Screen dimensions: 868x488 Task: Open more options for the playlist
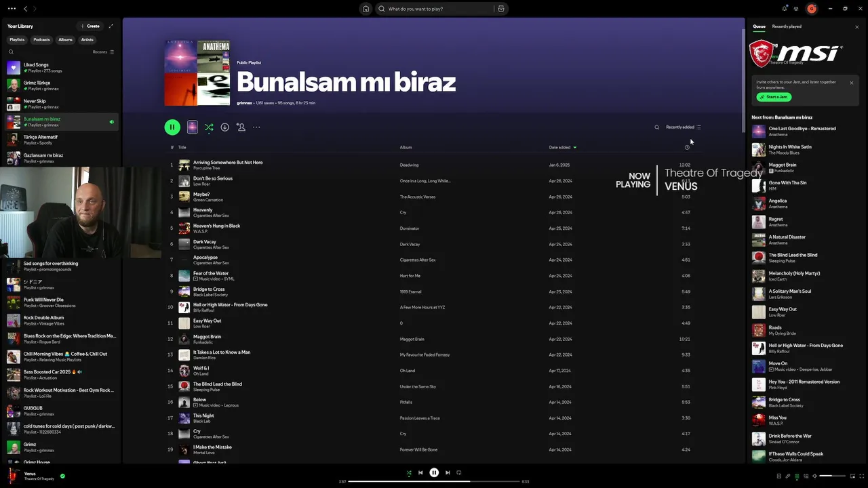(x=256, y=127)
